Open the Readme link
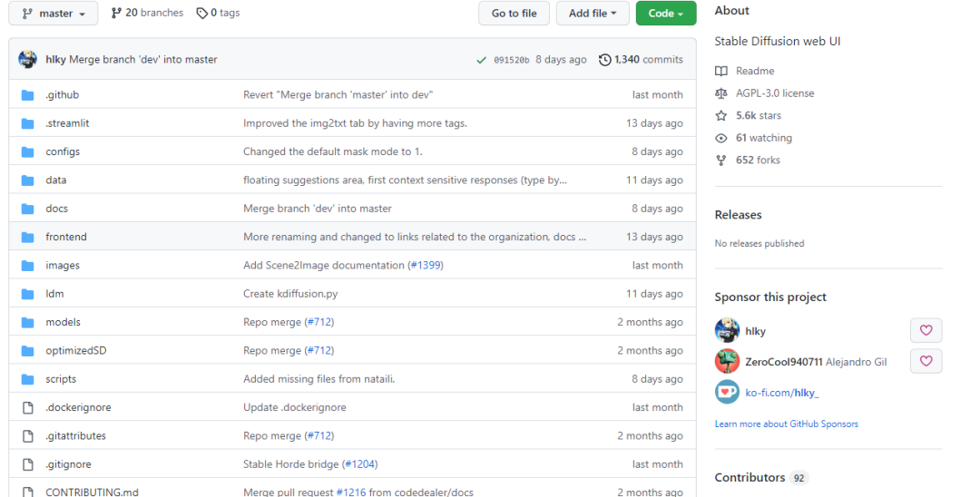The image size is (980, 497). click(x=755, y=71)
